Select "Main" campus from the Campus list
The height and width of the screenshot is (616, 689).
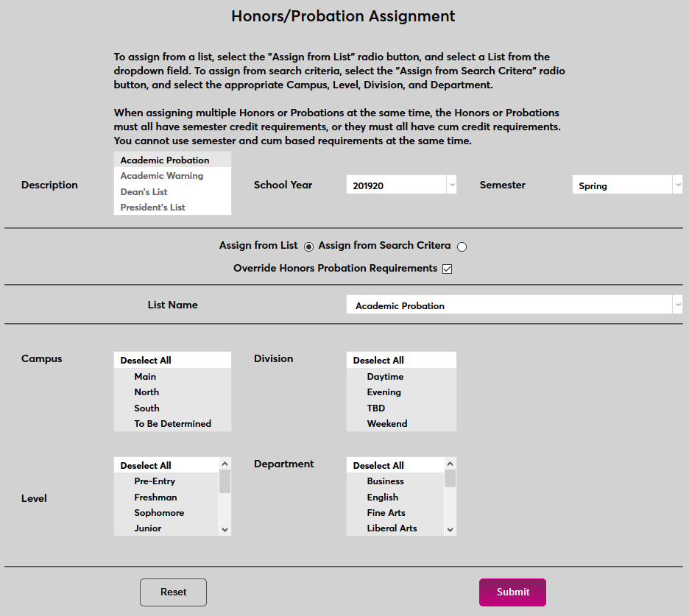[145, 376]
